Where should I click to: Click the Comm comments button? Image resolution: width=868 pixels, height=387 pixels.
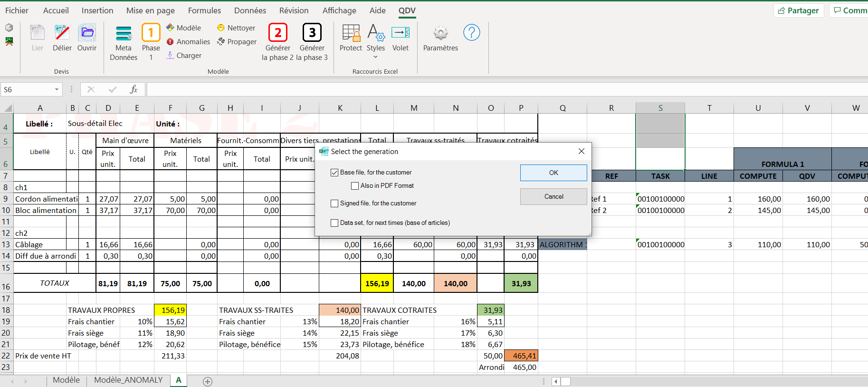[850, 10]
